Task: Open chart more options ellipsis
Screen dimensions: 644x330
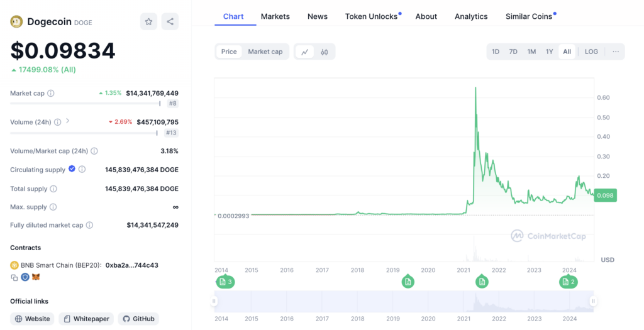Action: pyautogui.click(x=616, y=52)
